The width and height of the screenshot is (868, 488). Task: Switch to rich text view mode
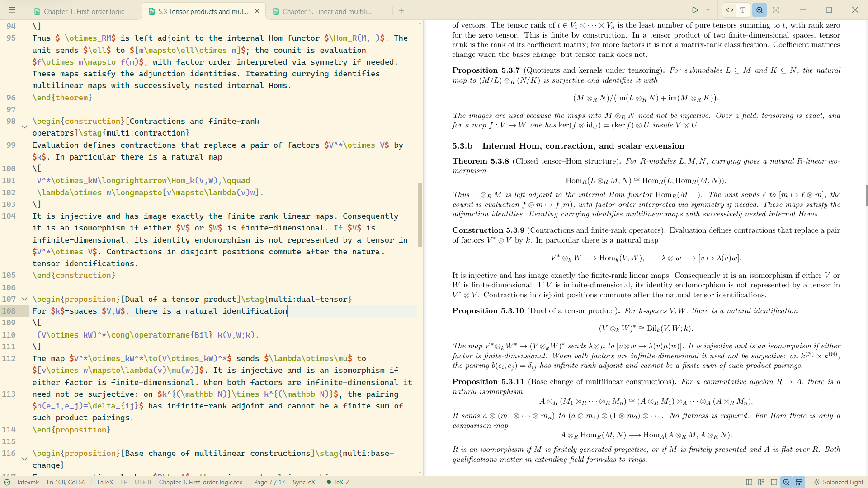(x=743, y=10)
